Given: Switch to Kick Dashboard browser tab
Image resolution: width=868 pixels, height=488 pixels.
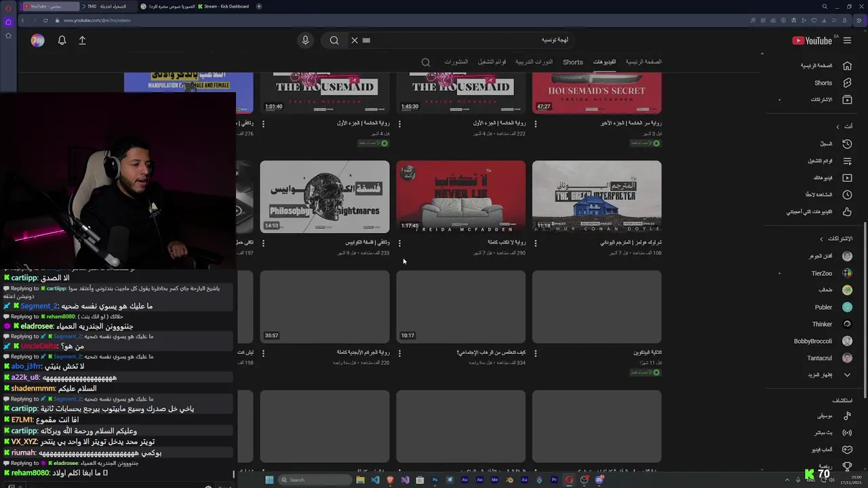Looking at the screenshot, I should click(x=223, y=6).
